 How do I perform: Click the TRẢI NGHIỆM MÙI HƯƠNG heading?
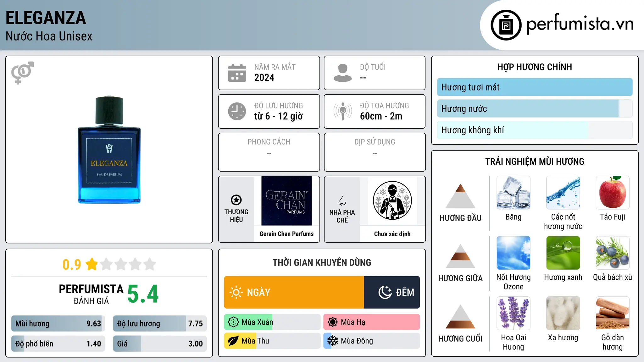point(535,162)
